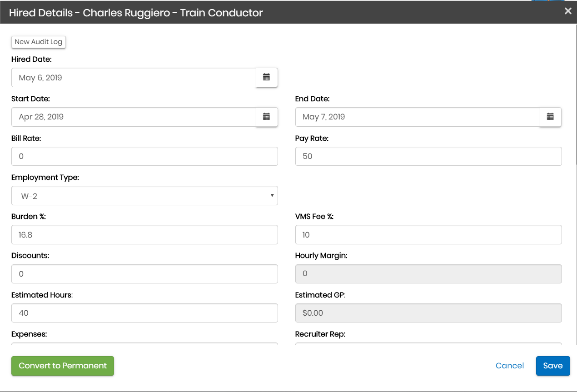The image size is (577, 392).
Task: Click the Estimated GP read-only field
Action: pyautogui.click(x=428, y=313)
